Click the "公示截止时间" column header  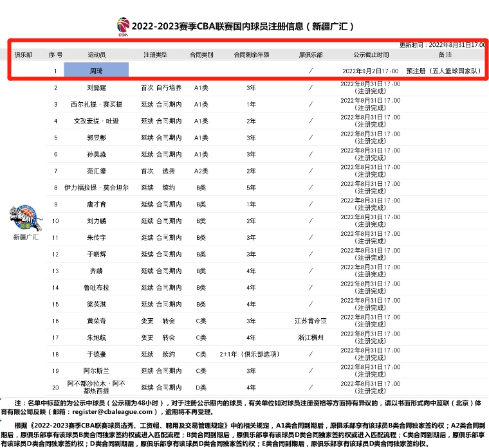371,55
